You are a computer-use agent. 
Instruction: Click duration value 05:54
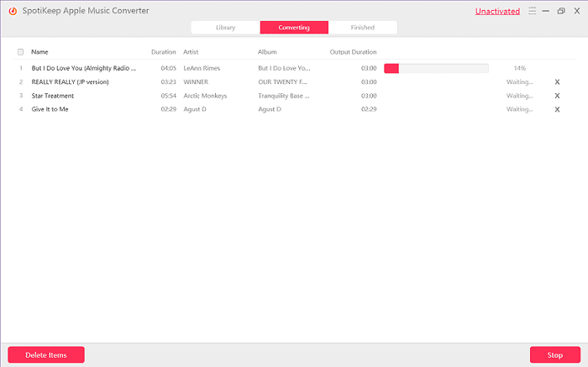click(x=168, y=96)
